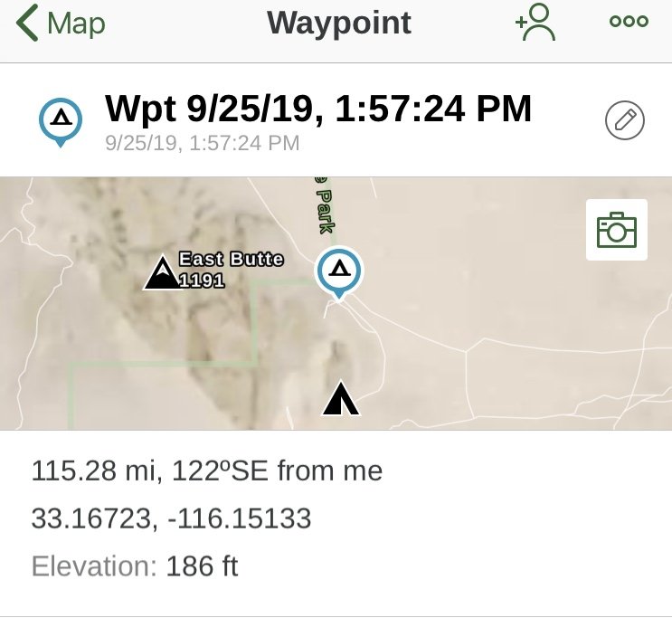Image resolution: width=672 pixels, height=618 pixels.
Task: Tap the pencil edit waypoint icon
Action: pos(624,120)
